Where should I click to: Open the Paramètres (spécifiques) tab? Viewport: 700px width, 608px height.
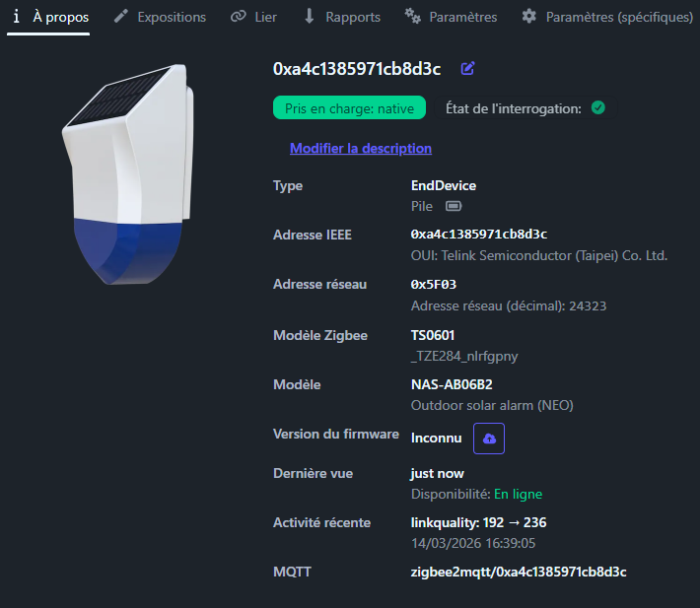pyautogui.click(x=606, y=17)
